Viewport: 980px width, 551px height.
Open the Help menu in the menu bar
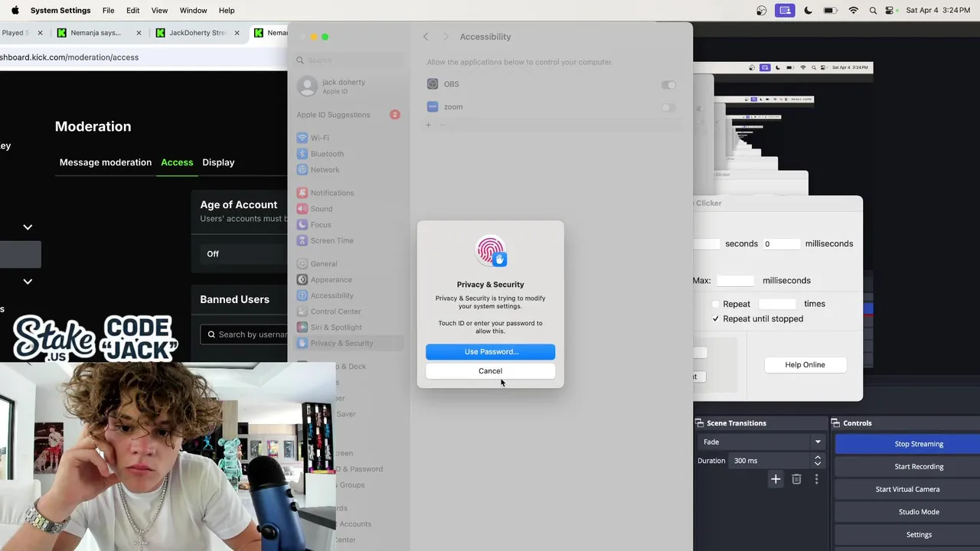pos(227,11)
